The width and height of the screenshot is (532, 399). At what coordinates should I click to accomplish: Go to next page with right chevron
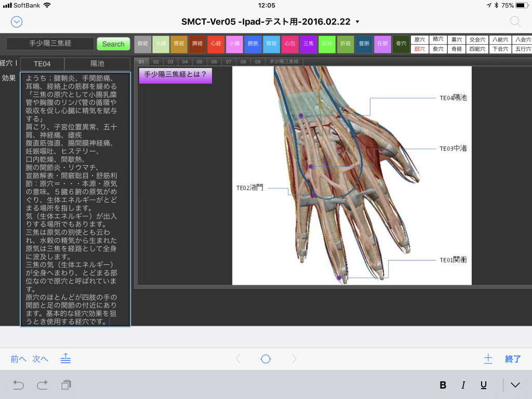294,358
